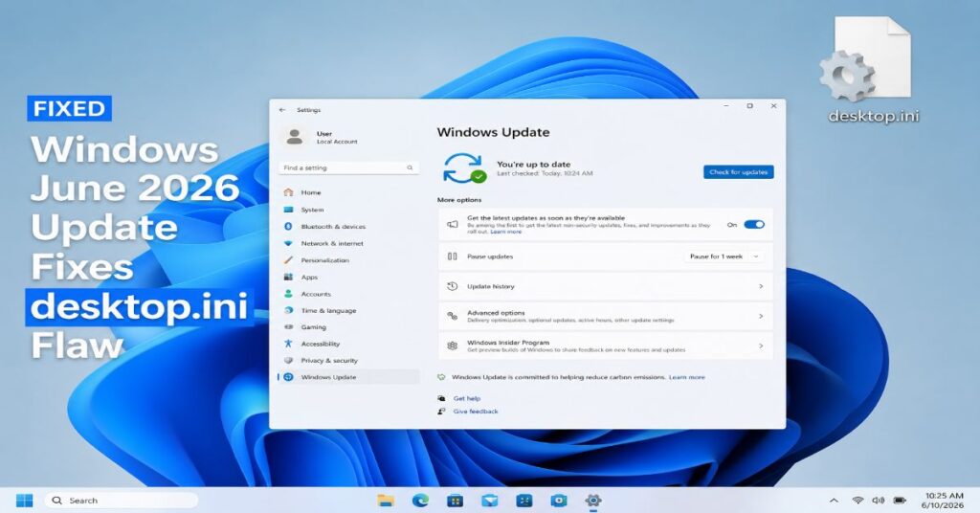The height and width of the screenshot is (513, 980).
Task: Click the battery tray icon
Action: [x=900, y=501]
